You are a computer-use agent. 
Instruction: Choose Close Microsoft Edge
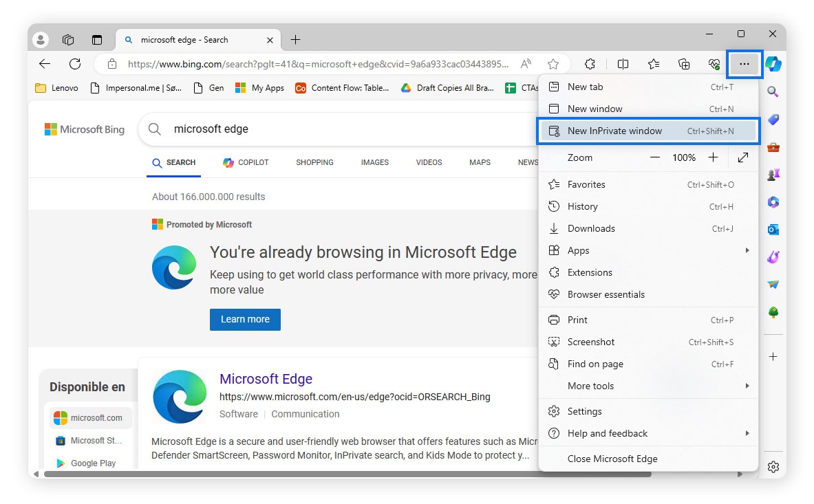click(x=648, y=459)
